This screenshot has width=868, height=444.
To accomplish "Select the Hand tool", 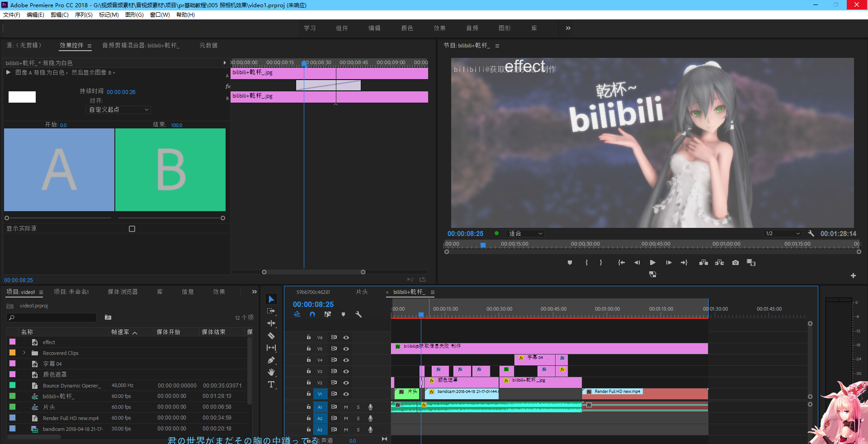I will click(271, 372).
